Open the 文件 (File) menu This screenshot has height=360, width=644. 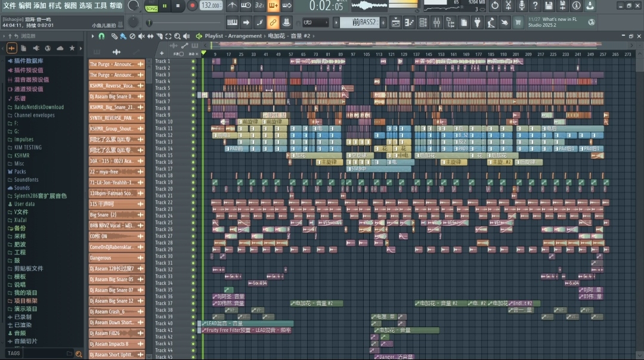[x=10, y=5]
